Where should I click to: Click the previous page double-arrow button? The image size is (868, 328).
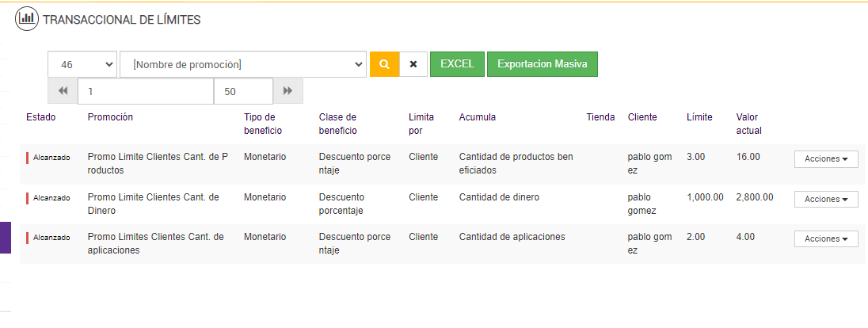[x=63, y=91]
